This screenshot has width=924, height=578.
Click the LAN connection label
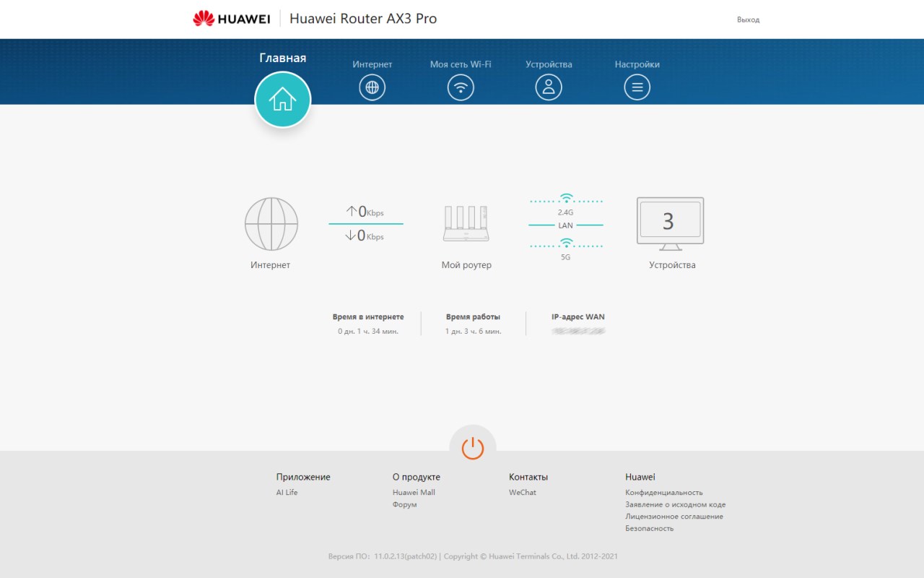click(566, 225)
